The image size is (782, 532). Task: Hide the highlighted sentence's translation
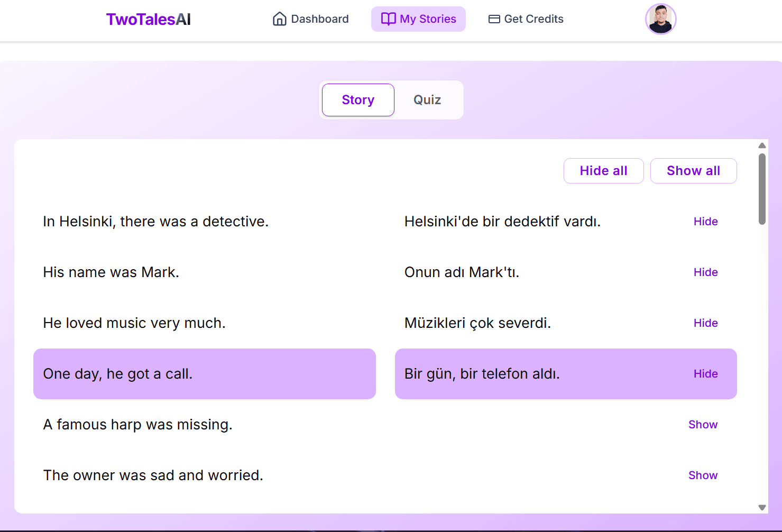705,373
